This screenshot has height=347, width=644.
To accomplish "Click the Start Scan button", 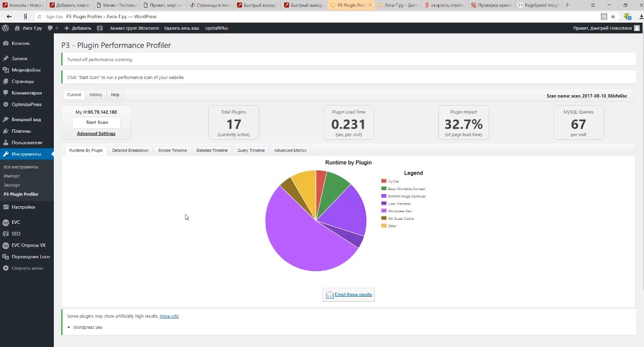I will pyautogui.click(x=97, y=122).
